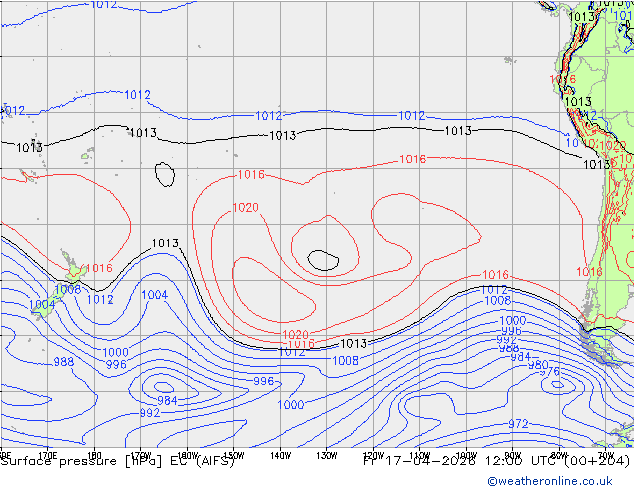Click the 1016 label directly above a 1020 label
Viewport: 634px width, 490px height.
(251, 175)
